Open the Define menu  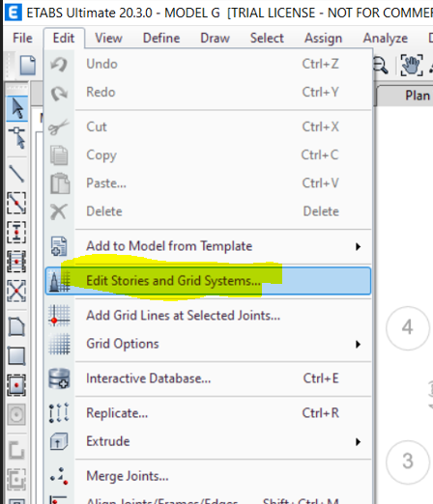(161, 38)
